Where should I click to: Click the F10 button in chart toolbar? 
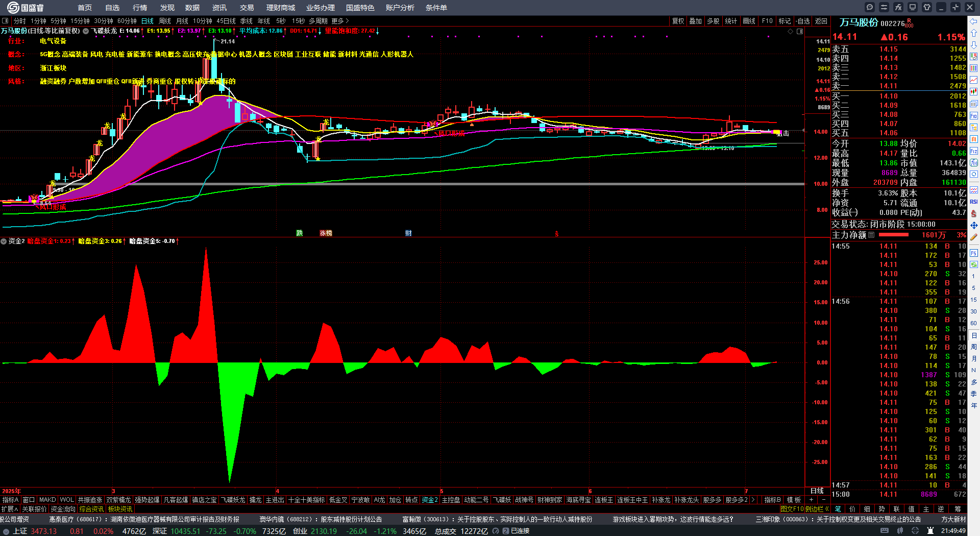[767, 21]
